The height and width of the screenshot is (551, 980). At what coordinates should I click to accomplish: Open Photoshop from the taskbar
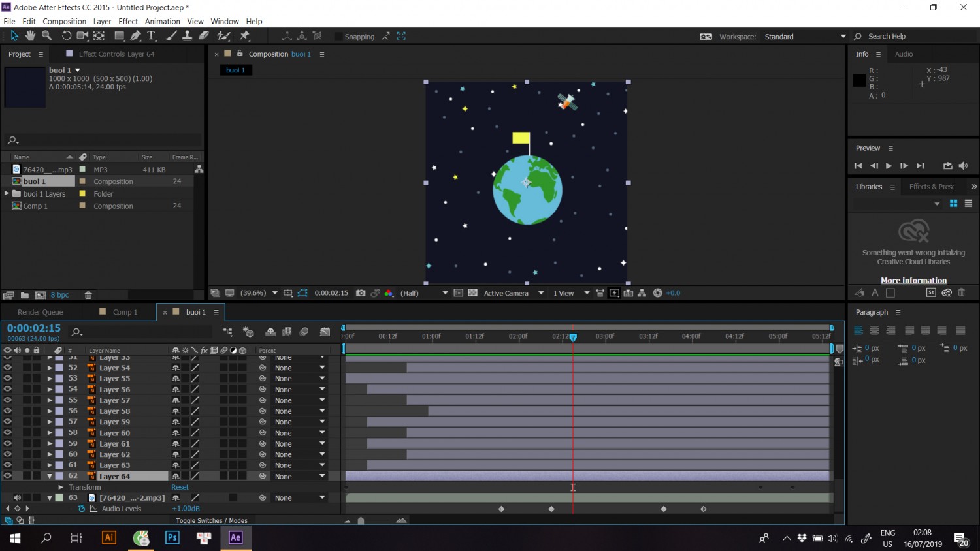point(172,537)
